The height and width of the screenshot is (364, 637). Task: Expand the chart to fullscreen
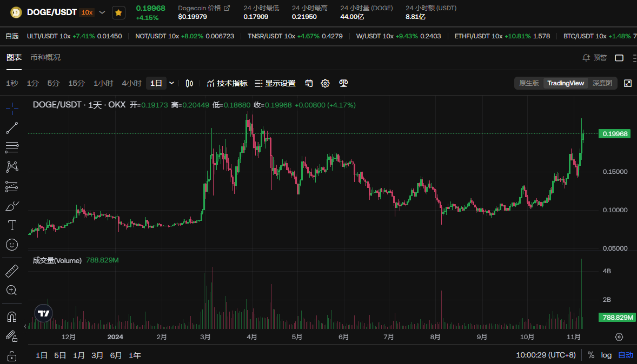click(x=628, y=83)
